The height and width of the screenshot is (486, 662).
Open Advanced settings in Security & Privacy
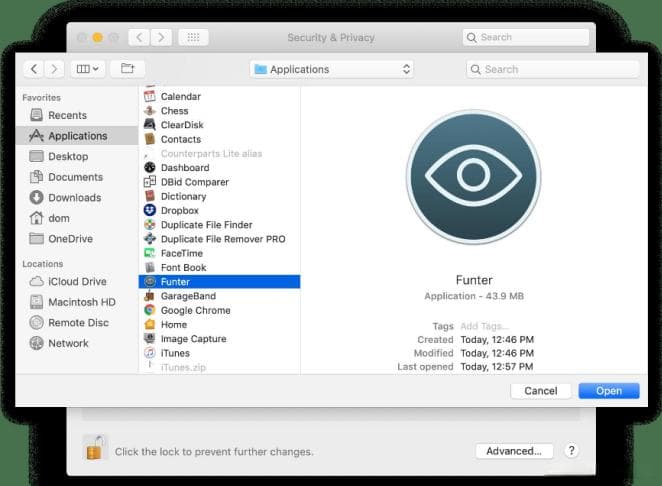pos(514,451)
